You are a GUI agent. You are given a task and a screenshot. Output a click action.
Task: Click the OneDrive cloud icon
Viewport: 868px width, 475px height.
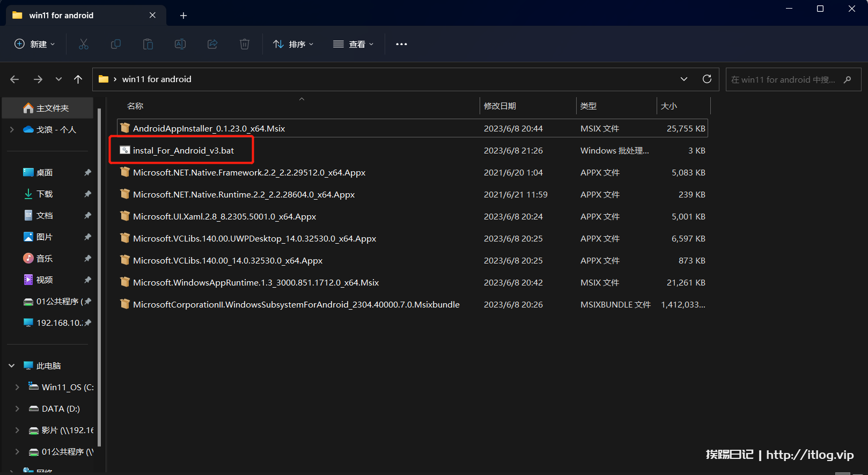[28, 129]
